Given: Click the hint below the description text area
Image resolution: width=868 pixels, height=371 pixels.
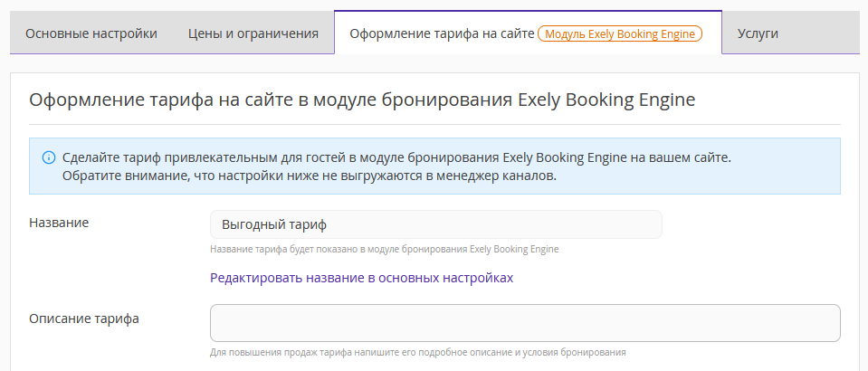Looking at the screenshot, I should coord(418,352).
